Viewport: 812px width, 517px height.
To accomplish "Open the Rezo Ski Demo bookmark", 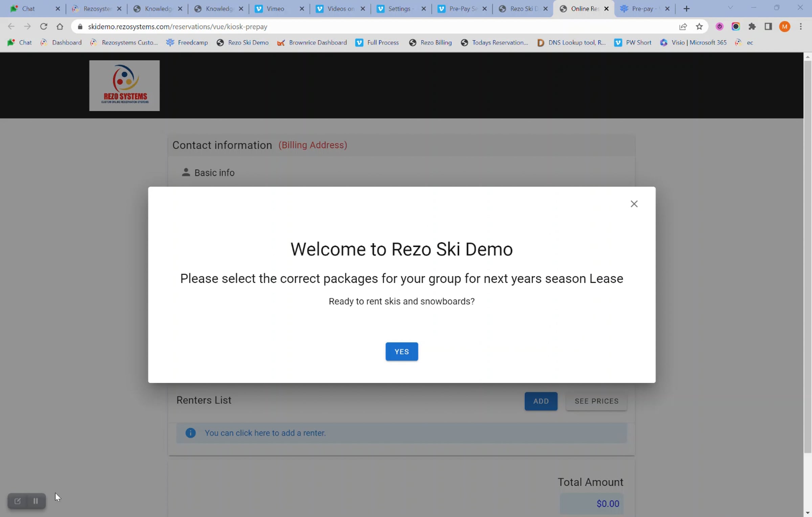I will (x=243, y=43).
